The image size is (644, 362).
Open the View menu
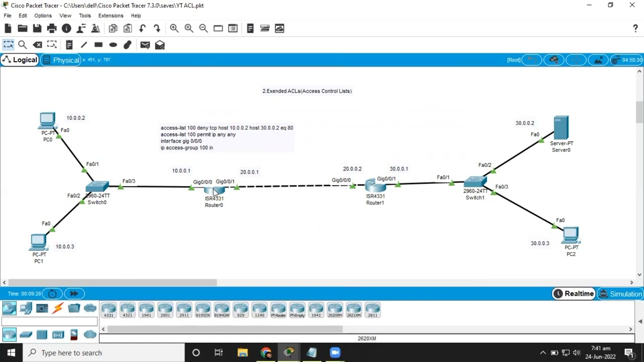[x=65, y=16]
